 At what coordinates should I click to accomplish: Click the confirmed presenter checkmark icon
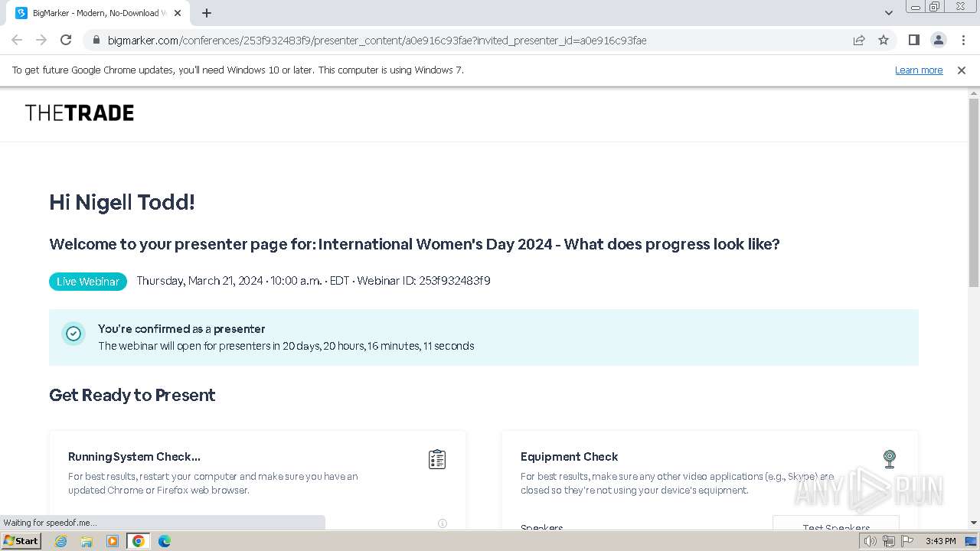pos(73,334)
